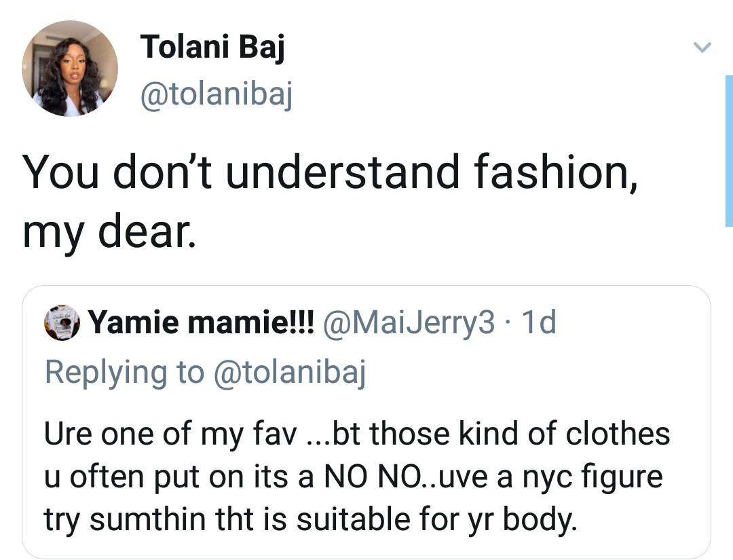The image size is (733, 560).
Task: Select quoted tweet card header row
Action: pyautogui.click(x=300, y=322)
